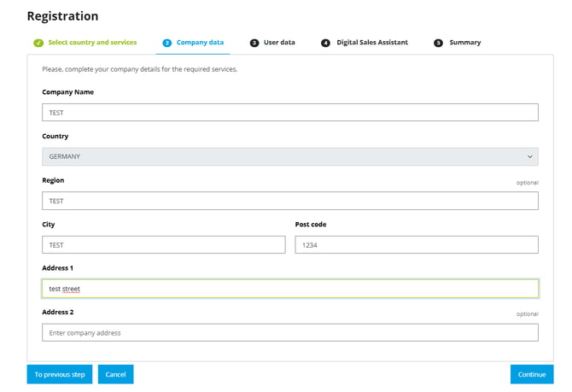This screenshot has width=572, height=392.
Task: Click the Country dropdown chevron arrow
Action: pos(529,157)
